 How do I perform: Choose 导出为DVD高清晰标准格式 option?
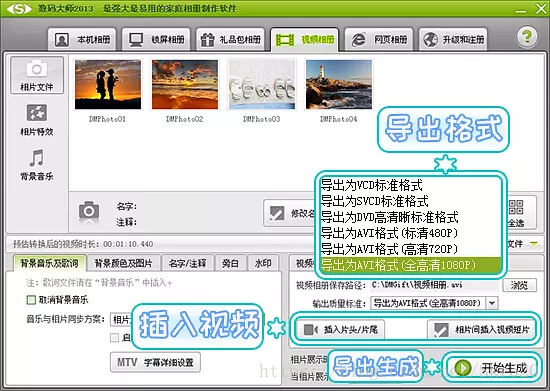[410, 217]
